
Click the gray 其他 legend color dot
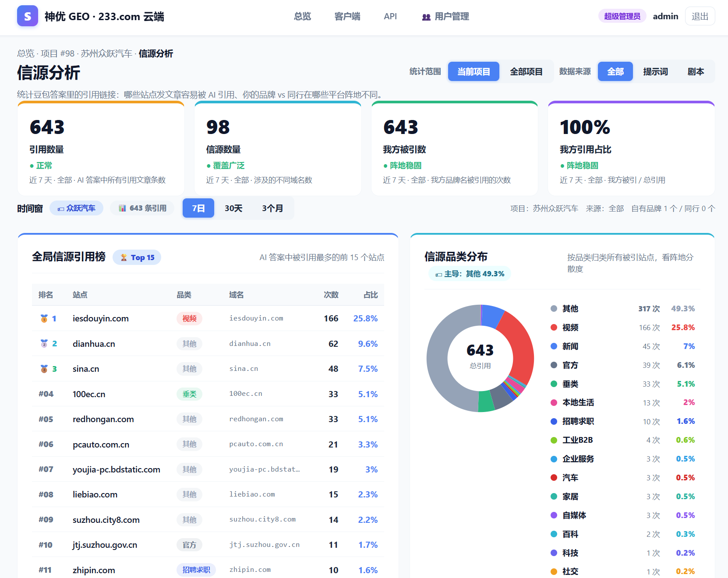pos(554,309)
